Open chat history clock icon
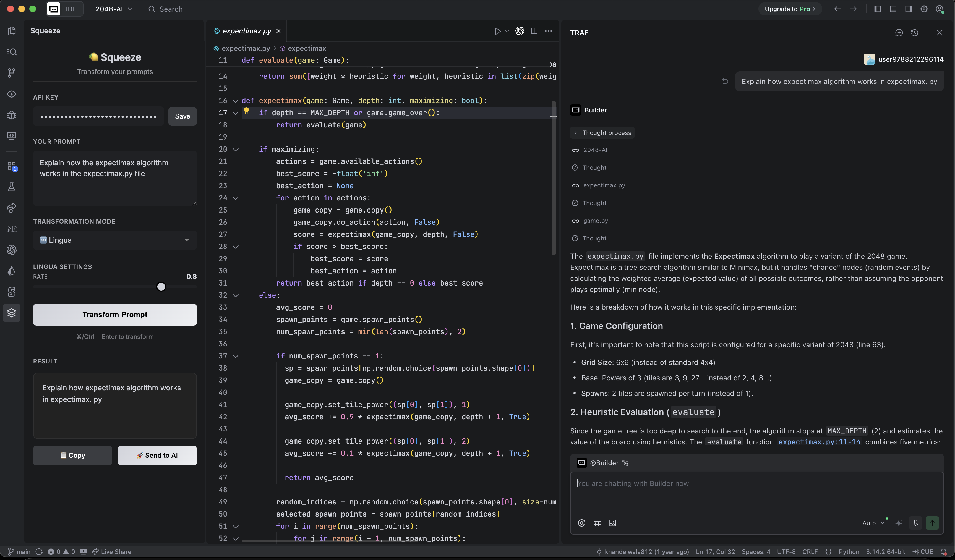This screenshot has height=560, width=955. 914,33
